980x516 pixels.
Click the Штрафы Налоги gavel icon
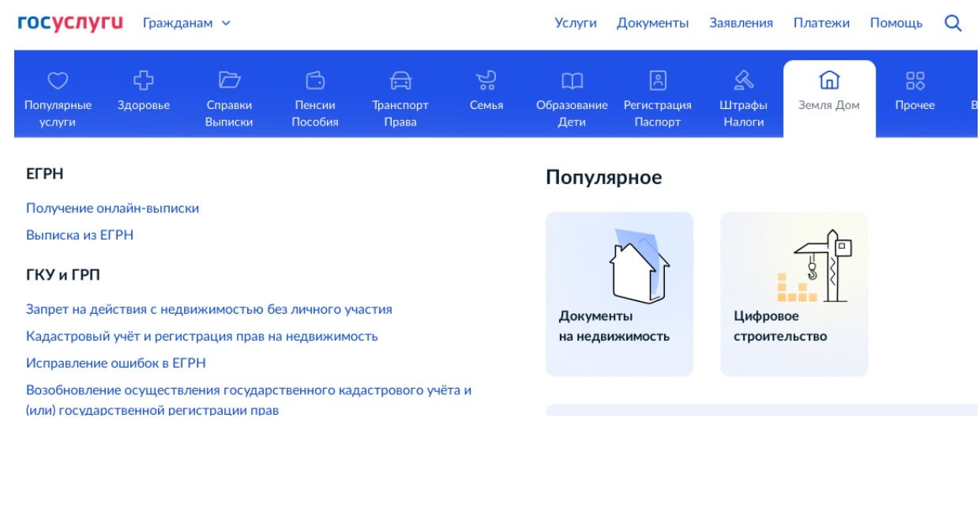[743, 81]
